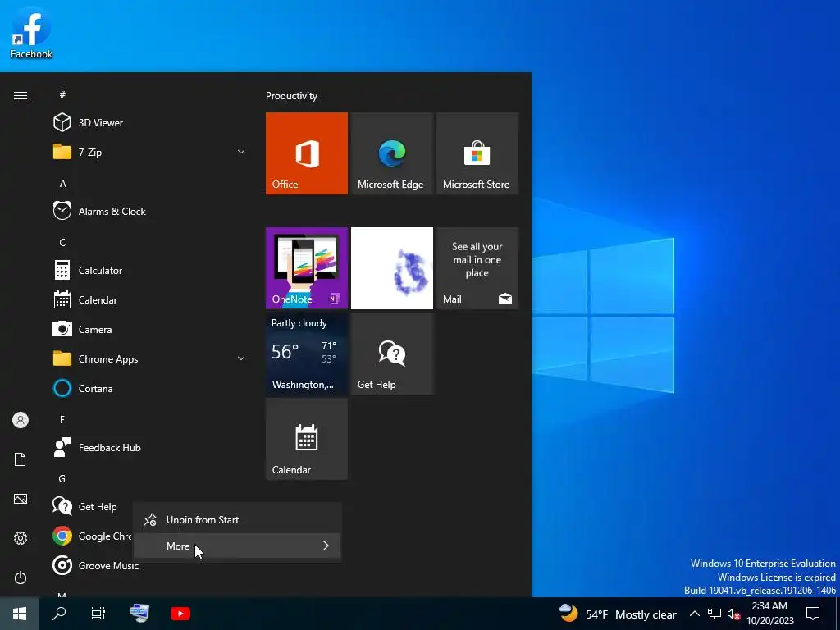Open 3D Viewer from the app list
This screenshot has width=840, height=630.
149,123
